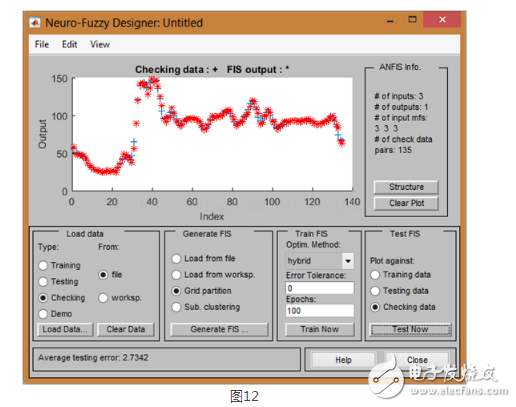Click the Epochs input field

(x=320, y=311)
